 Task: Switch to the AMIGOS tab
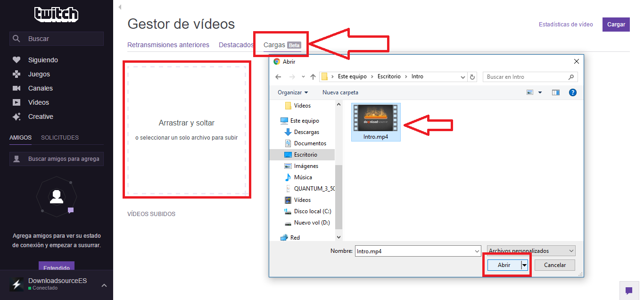click(x=20, y=138)
